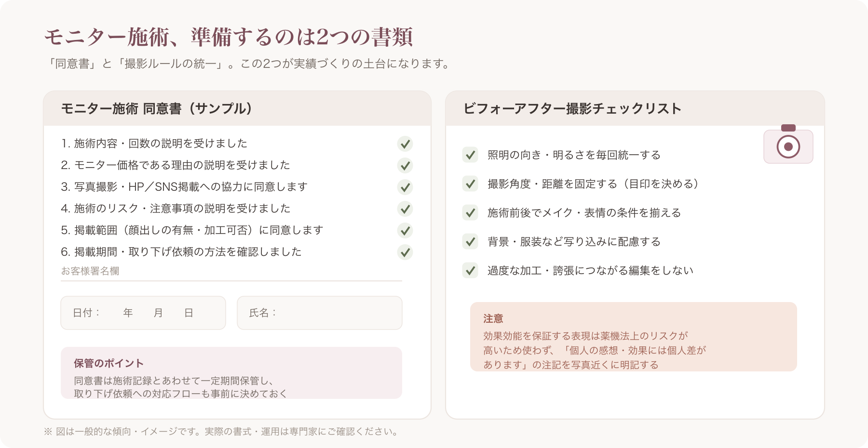This screenshot has height=448, width=868.
Task: Click text 3. 写真撮影・HP／SNS掲載への協力に同意します
Action: (x=184, y=186)
